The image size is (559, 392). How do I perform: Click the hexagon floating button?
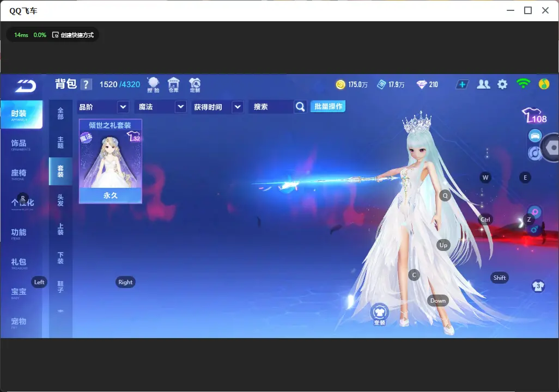coord(551,148)
